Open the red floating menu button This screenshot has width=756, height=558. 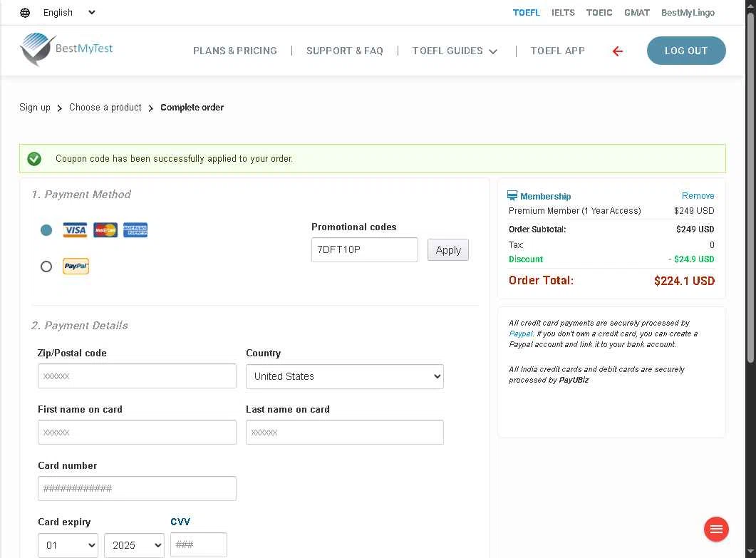tap(716, 529)
